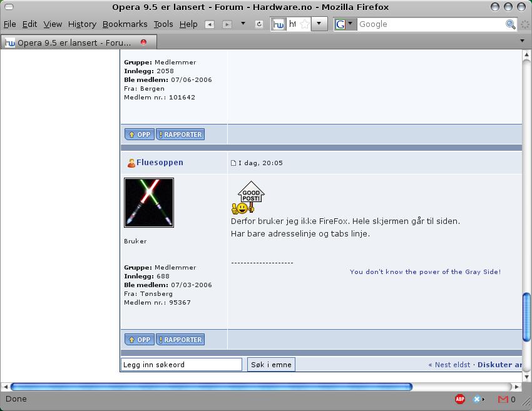Bookmark this page with the star icon
Viewport: 532px width, 411px height.
pyautogui.click(x=305, y=24)
